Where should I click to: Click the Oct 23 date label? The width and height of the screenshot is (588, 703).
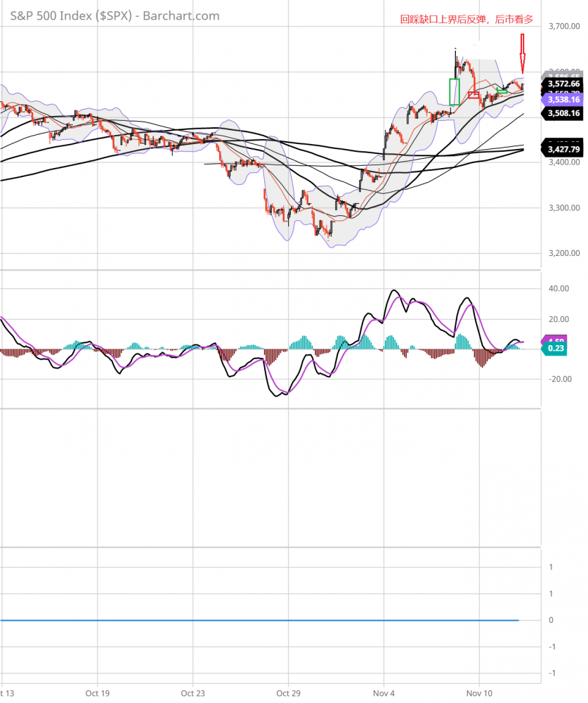pos(193,692)
